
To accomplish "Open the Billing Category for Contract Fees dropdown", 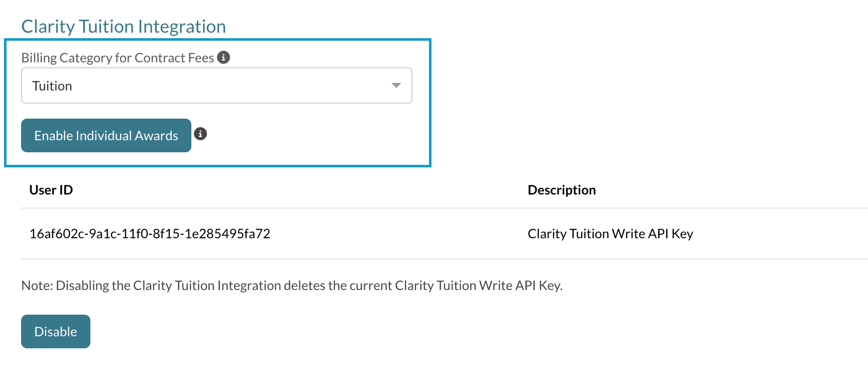I will pos(216,85).
